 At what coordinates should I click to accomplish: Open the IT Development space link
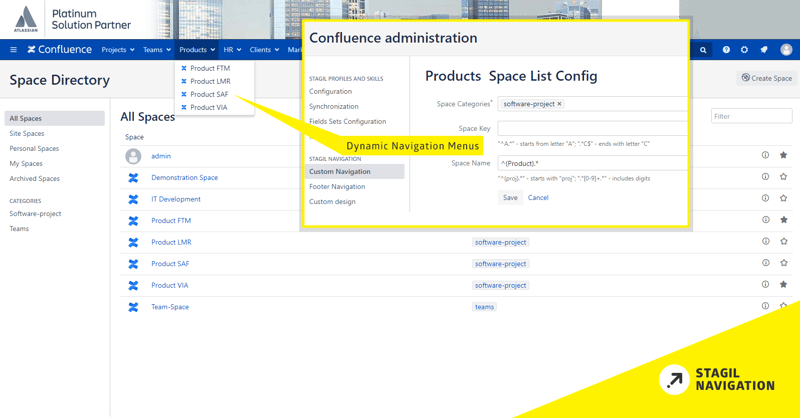click(176, 199)
